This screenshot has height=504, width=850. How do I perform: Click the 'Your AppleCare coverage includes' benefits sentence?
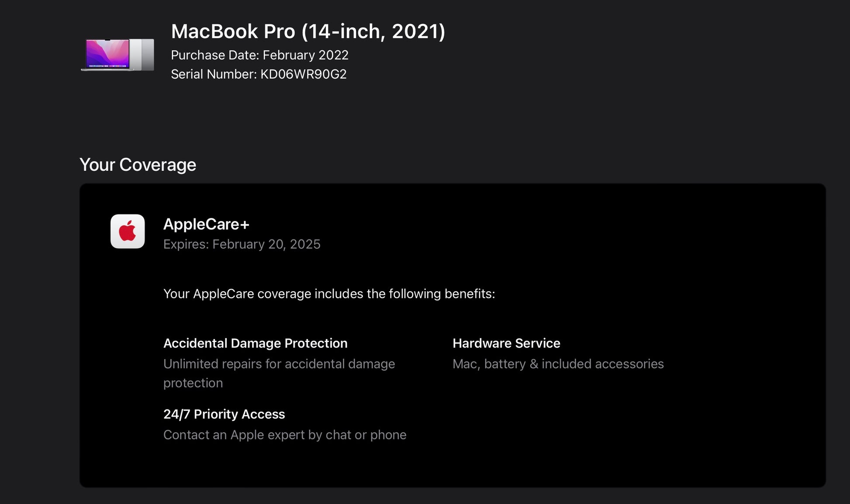[329, 293]
